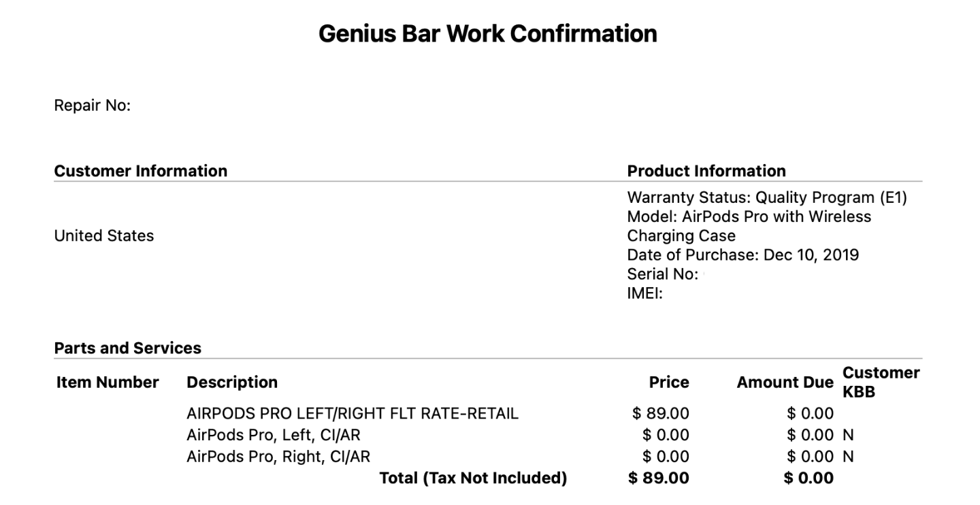980x505 pixels.
Task: Select the AIRPODS PRO LEFT/RIGHT FLT RATE-RETAIL row
Action: (352, 413)
